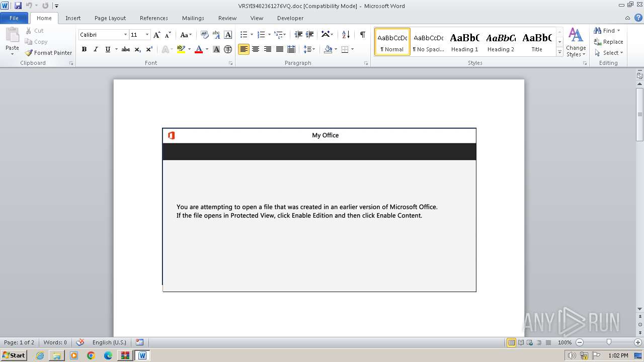Click Save icon in Quick Access Toolbar

click(x=18, y=6)
